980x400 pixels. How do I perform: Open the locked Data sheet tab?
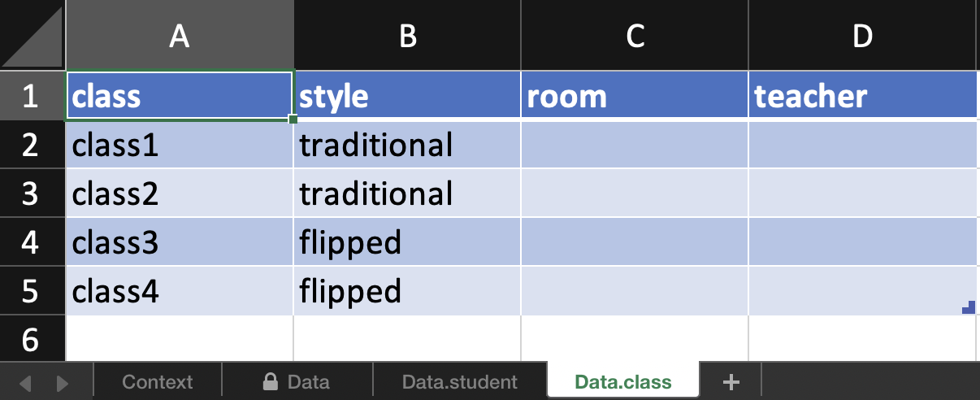pos(297,381)
